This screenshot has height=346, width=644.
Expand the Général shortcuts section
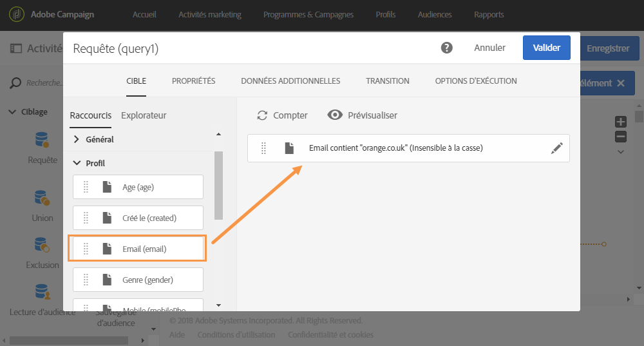77,139
